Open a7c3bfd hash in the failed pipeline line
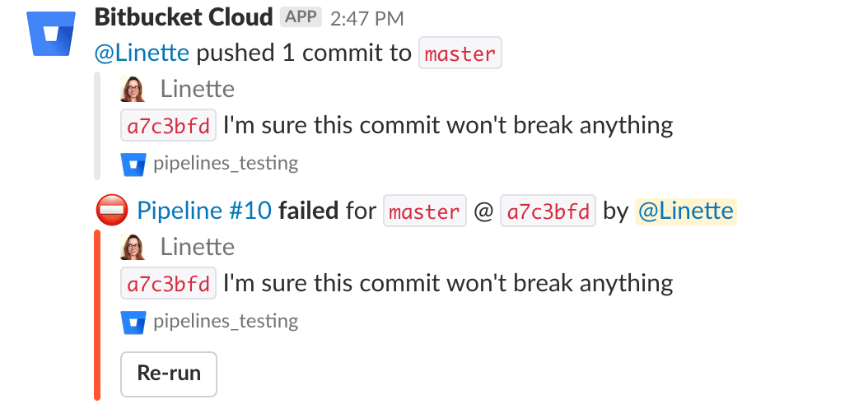The width and height of the screenshot is (868, 418). [x=548, y=211]
